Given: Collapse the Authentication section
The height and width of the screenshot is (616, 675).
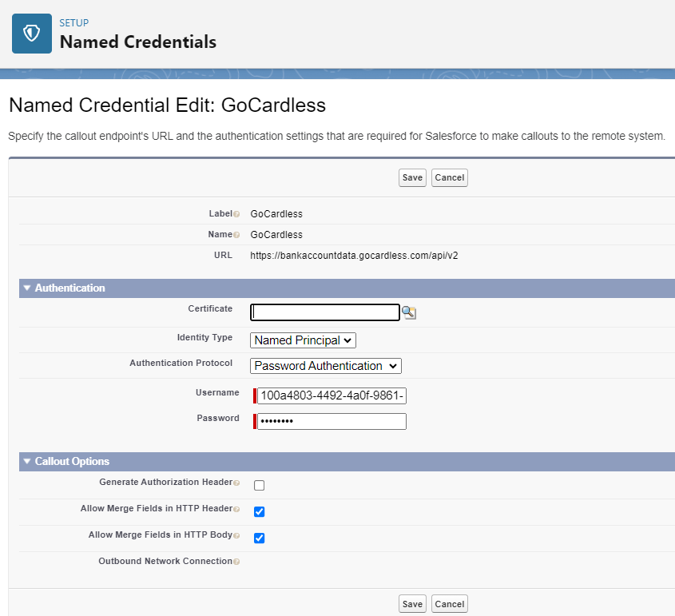Looking at the screenshot, I should point(27,288).
